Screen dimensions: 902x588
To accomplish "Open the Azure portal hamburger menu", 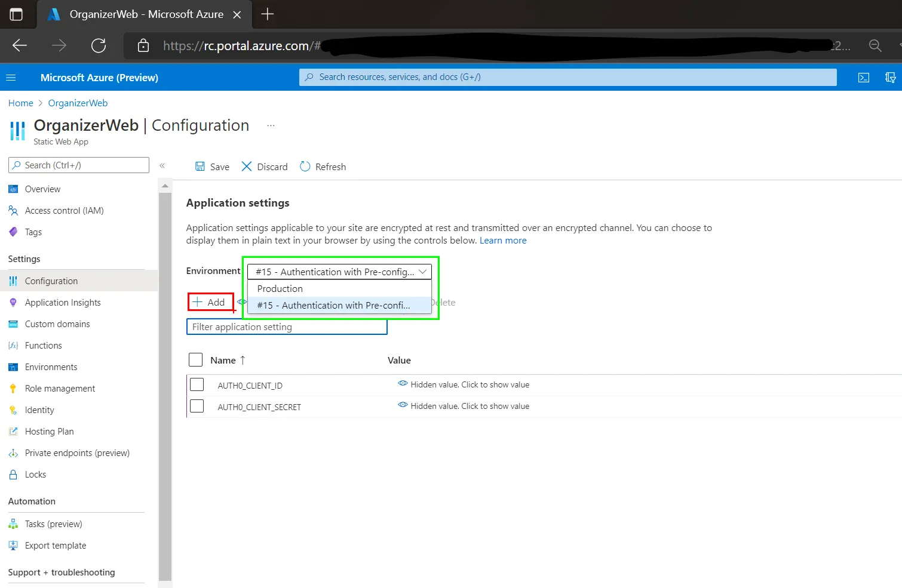I will (x=11, y=78).
